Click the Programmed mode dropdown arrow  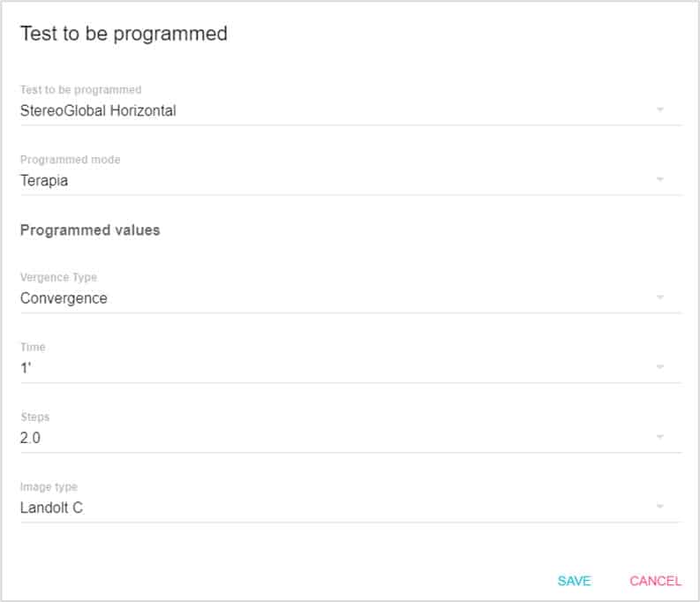(x=659, y=180)
